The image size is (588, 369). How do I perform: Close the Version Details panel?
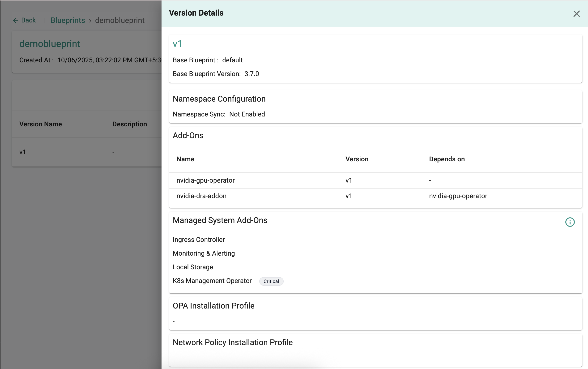(576, 14)
